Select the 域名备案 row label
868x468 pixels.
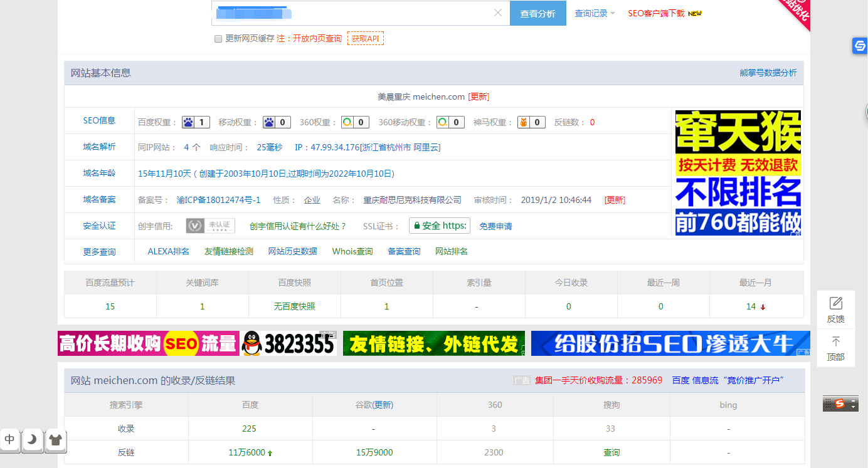(99, 199)
